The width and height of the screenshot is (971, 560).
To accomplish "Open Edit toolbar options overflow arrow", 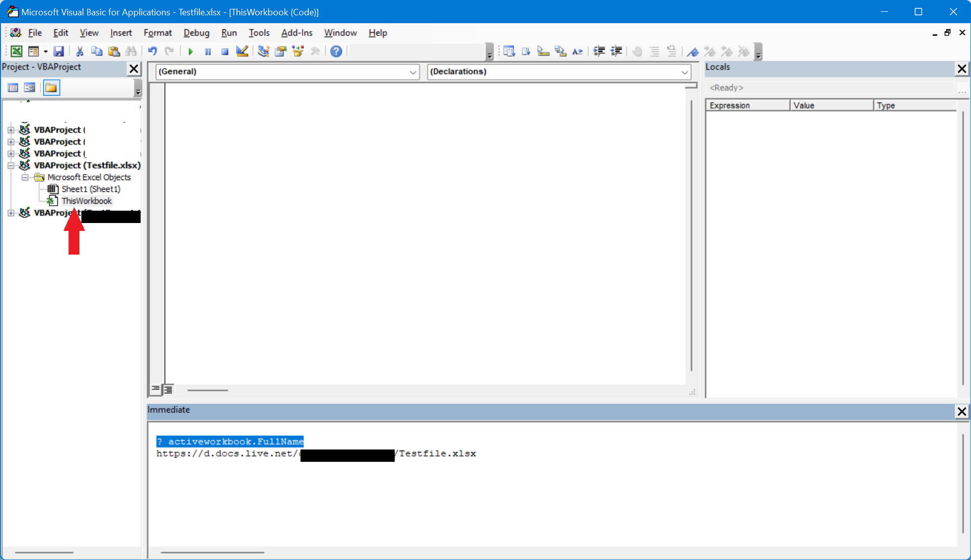I will (758, 52).
